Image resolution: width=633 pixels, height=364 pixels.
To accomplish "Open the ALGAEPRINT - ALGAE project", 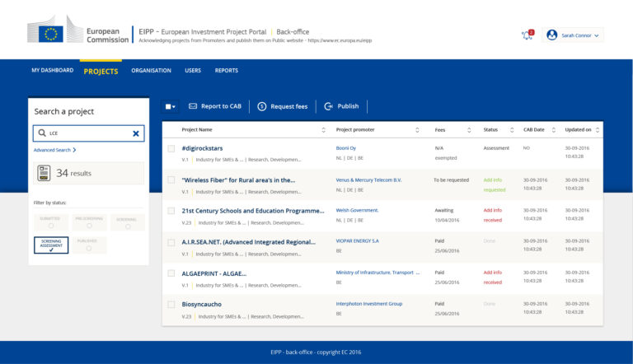I will click(214, 273).
